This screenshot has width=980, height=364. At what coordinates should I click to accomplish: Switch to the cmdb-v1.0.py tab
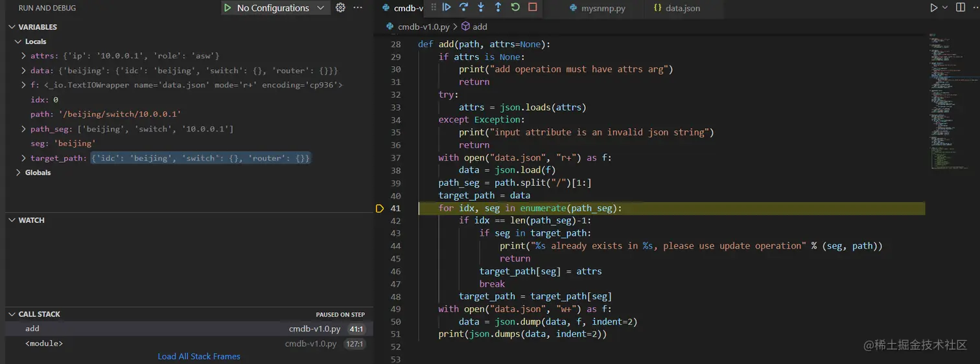pos(402,8)
